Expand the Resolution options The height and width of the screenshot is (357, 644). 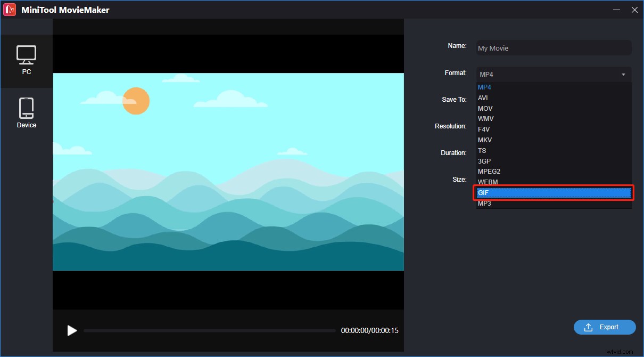pos(554,126)
